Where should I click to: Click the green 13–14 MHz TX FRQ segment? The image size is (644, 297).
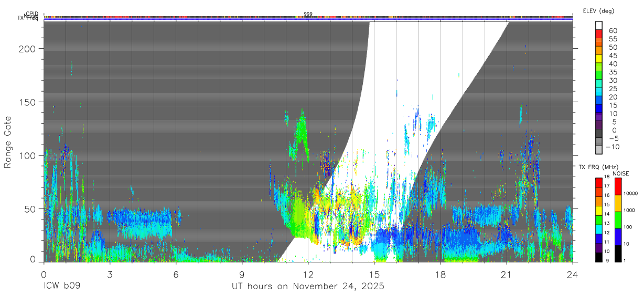coord(599,219)
